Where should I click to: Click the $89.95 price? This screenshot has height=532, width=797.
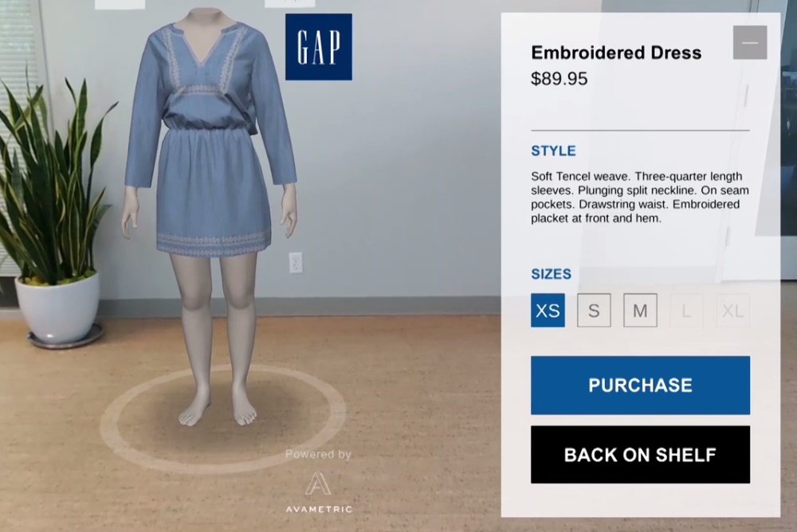tap(559, 79)
